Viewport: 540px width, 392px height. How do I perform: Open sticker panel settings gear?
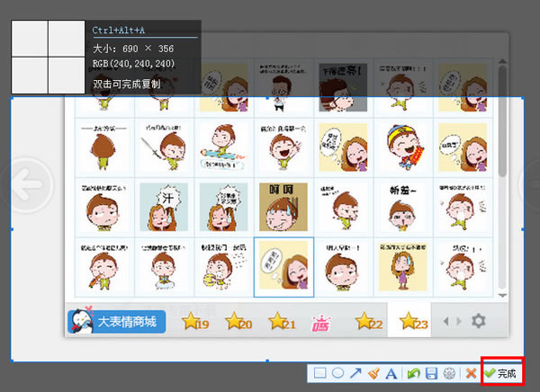479,321
